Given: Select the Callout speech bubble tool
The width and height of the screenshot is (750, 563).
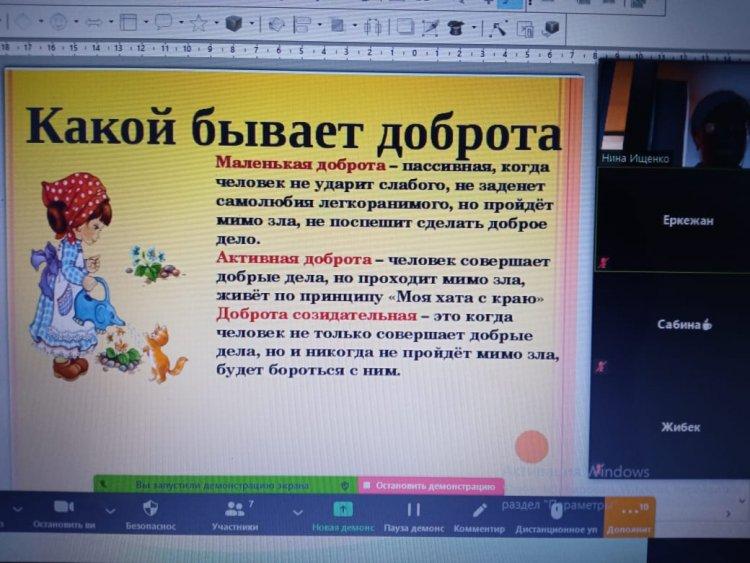Looking at the screenshot, I should [164, 22].
